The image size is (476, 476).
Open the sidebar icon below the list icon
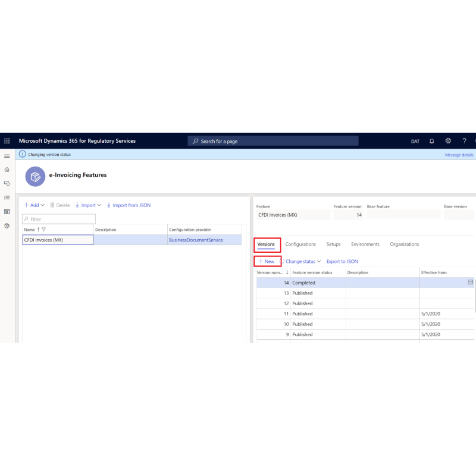(x=7, y=212)
